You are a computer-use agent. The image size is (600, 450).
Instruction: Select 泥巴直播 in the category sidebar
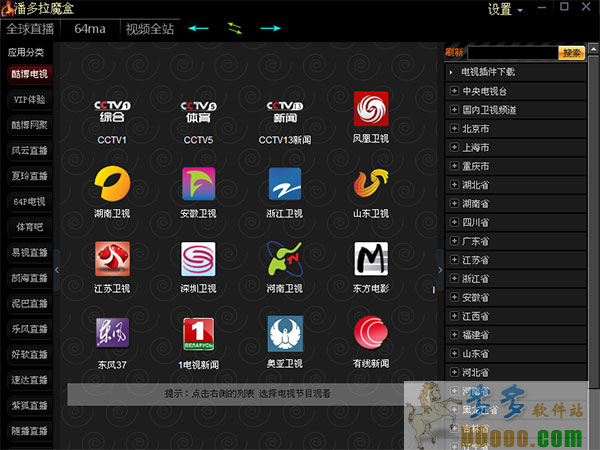[x=29, y=303]
